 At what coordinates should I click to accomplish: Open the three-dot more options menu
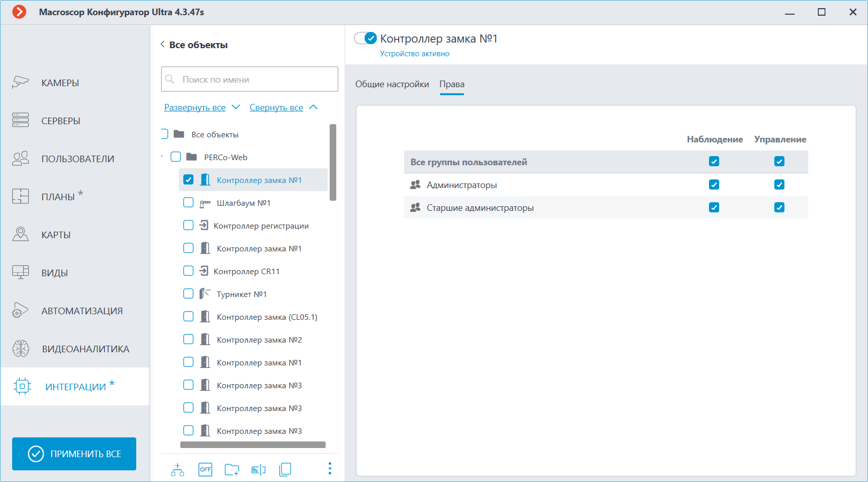330,468
